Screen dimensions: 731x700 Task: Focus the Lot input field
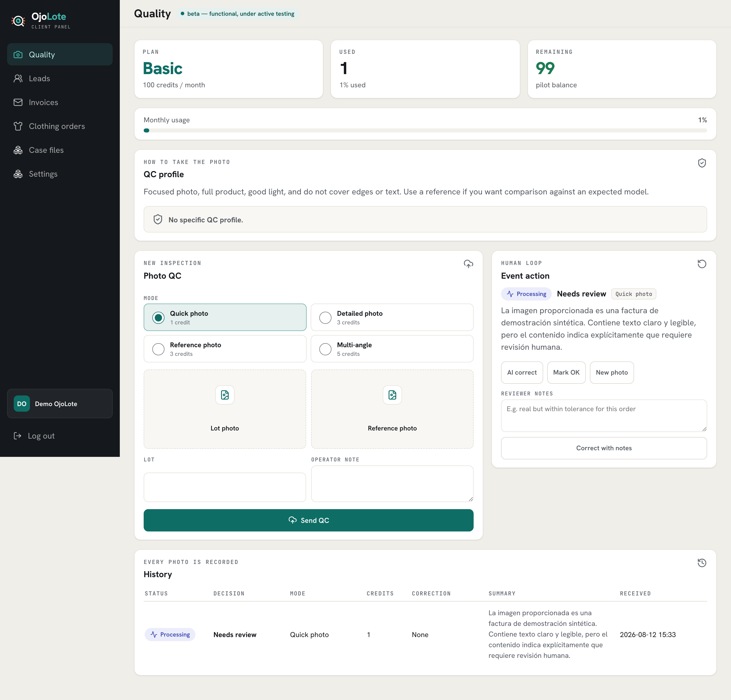[x=225, y=487]
